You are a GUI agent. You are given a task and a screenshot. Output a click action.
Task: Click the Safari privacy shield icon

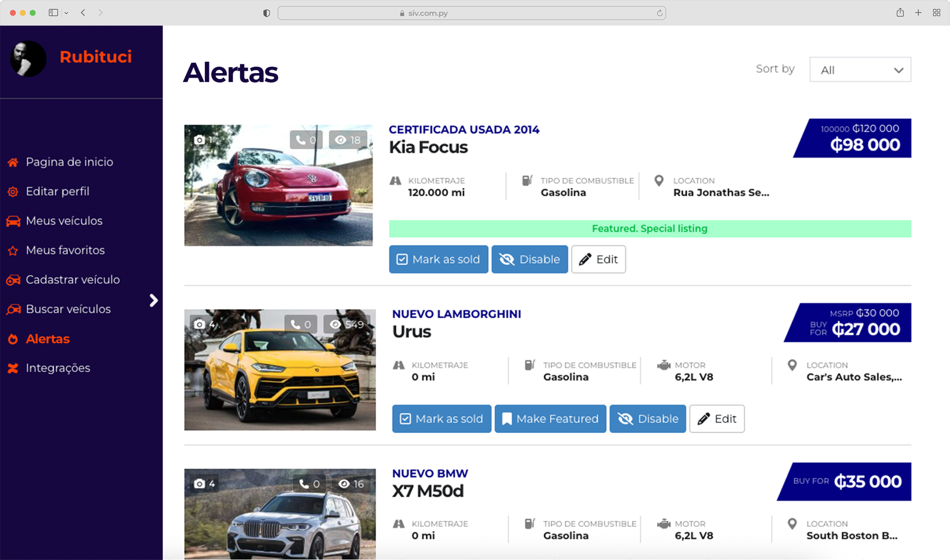click(267, 13)
